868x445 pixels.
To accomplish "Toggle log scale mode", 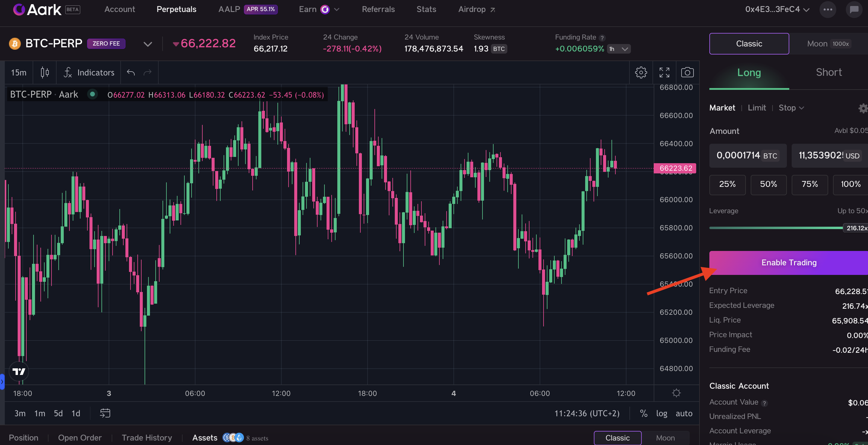I will tap(661, 414).
